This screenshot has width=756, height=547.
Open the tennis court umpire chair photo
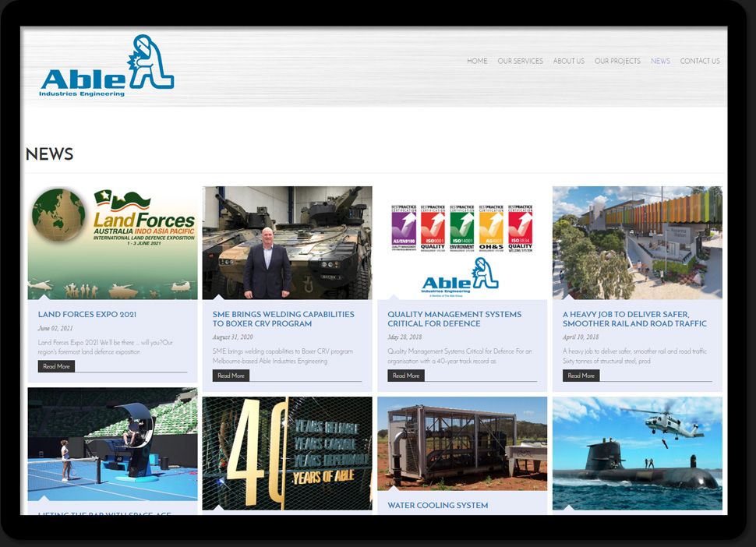(112, 444)
